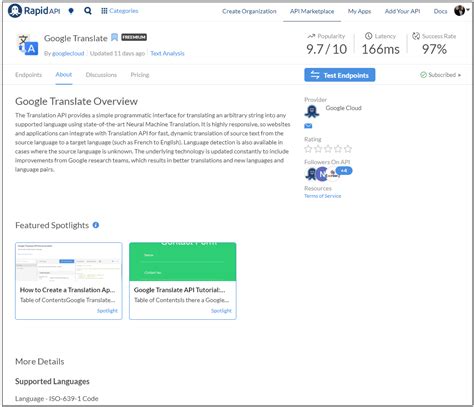Click the Supported Languages heading
Viewport: 474px width, 407px height.
tap(52, 381)
